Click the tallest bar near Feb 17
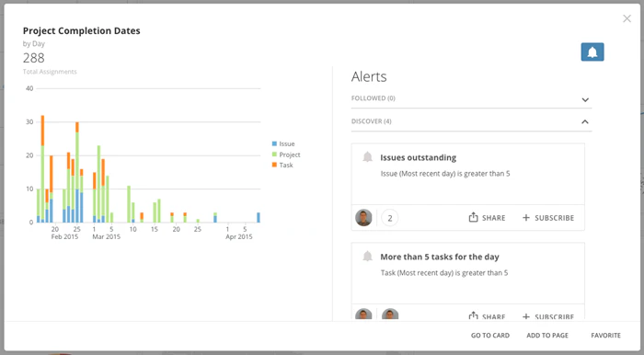 [x=42, y=168]
